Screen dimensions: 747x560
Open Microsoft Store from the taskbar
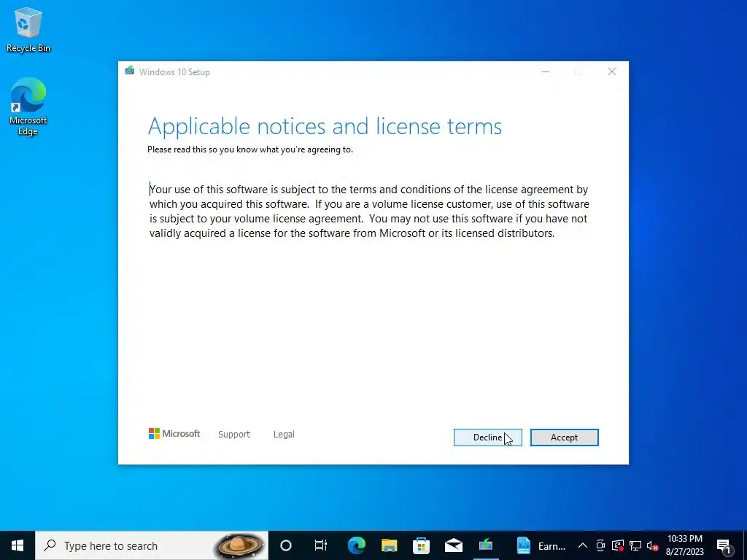(x=421, y=545)
